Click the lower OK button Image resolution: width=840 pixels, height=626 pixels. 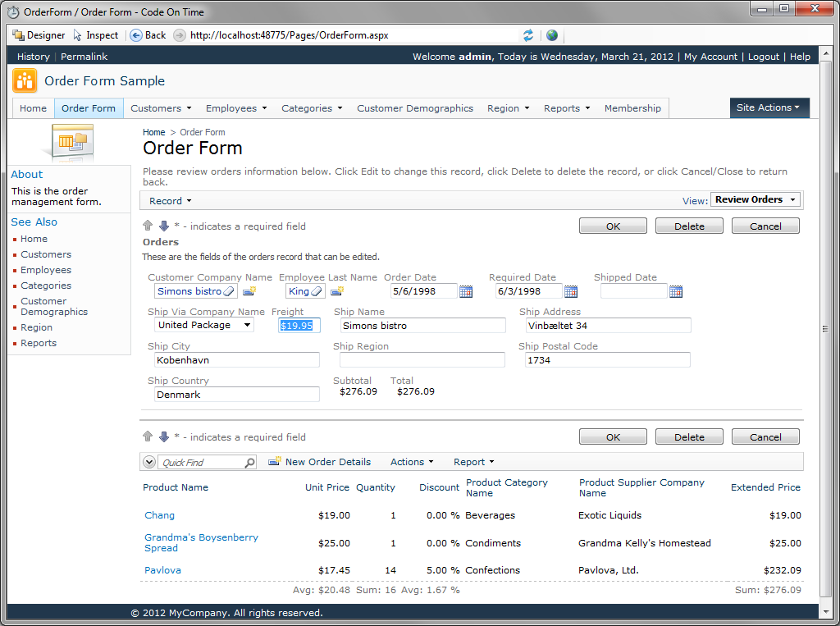(x=613, y=436)
